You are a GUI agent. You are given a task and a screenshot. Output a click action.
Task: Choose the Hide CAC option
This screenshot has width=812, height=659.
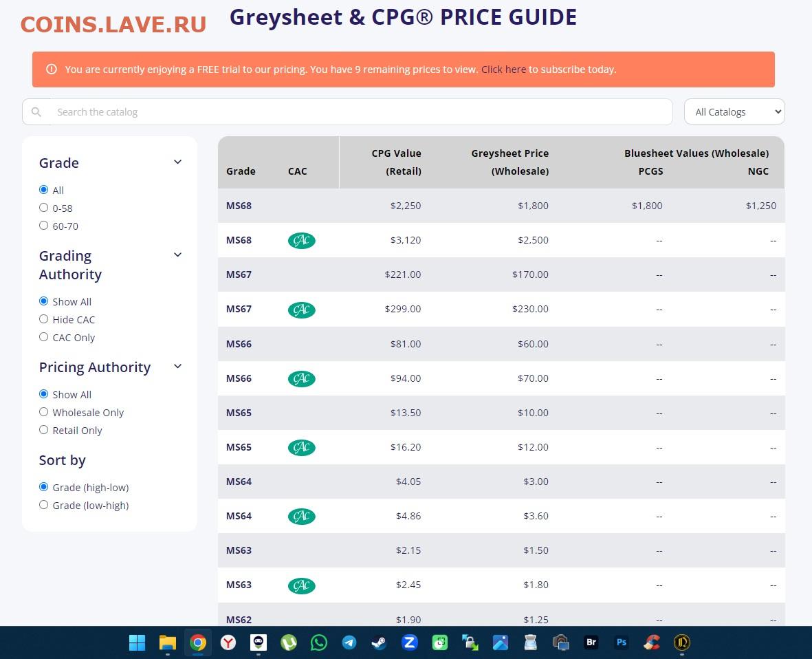(43, 319)
